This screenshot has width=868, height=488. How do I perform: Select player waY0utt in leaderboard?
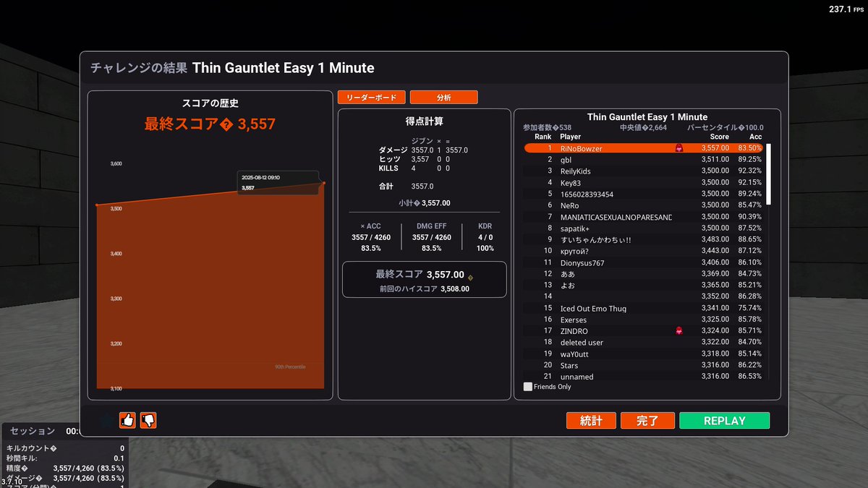[644, 354]
